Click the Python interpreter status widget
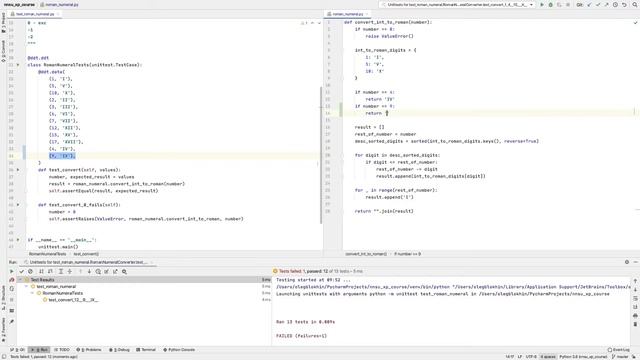 [x=583, y=357]
